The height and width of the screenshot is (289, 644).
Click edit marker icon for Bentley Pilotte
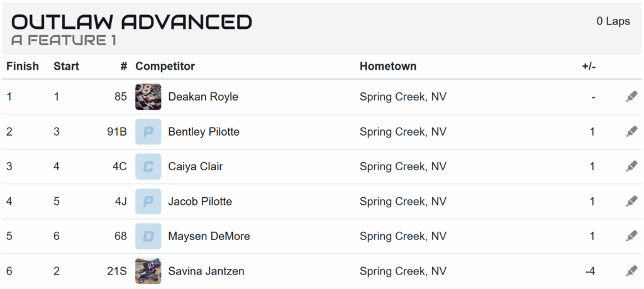[x=631, y=132]
